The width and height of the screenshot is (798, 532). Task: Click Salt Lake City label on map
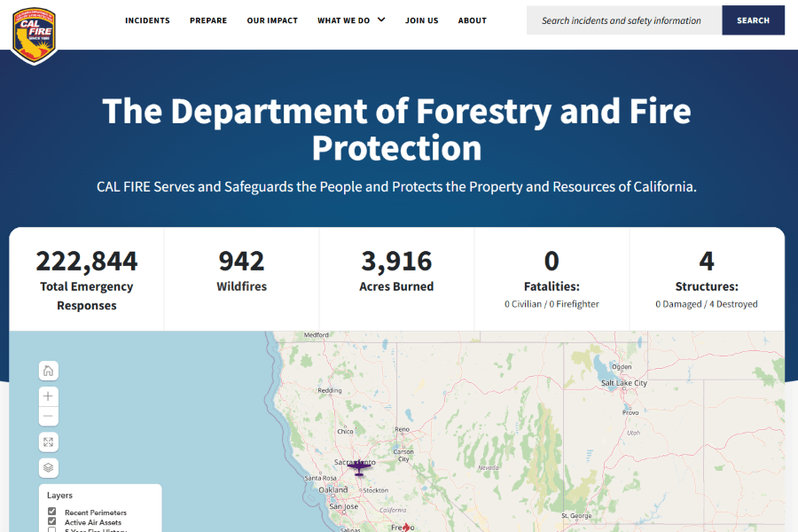point(624,383)
